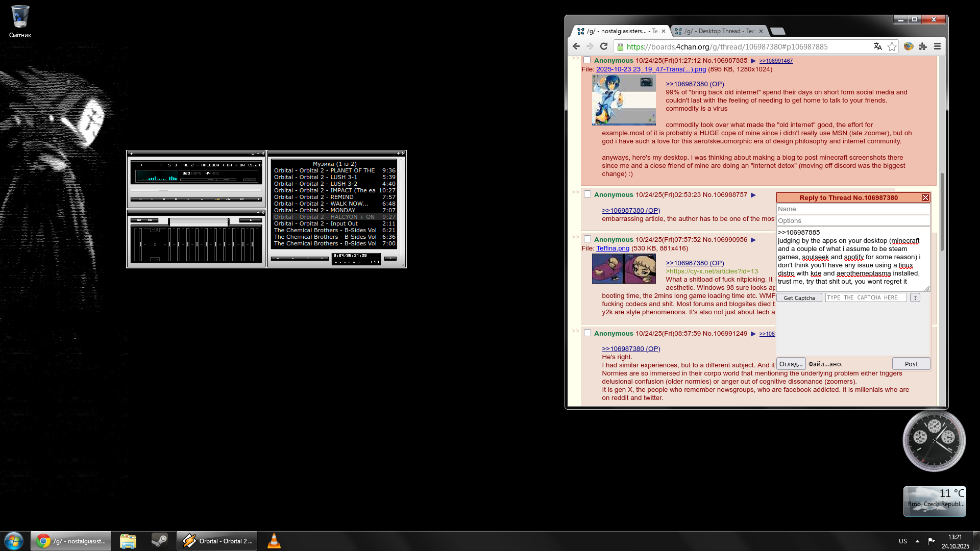
Task: Click the Post button in reply form
Action: (x=911, y=364)
